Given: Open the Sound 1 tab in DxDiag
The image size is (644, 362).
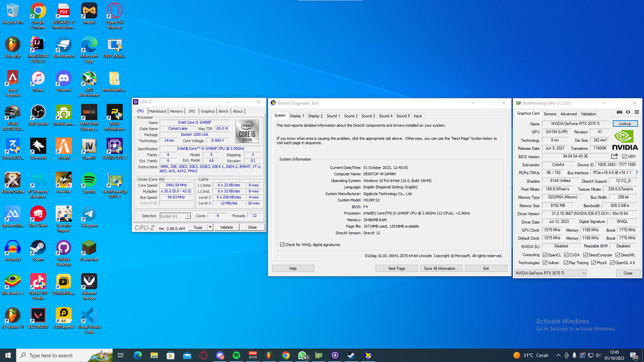Looking at the screenshot, I should (333, 116).
